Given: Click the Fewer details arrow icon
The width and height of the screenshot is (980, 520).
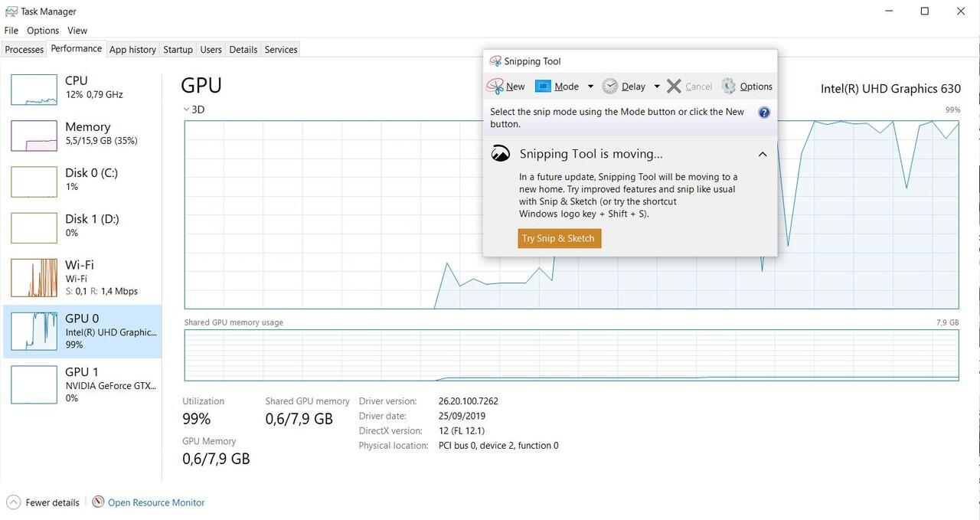Looking at the screenshot, I should 14,502.
